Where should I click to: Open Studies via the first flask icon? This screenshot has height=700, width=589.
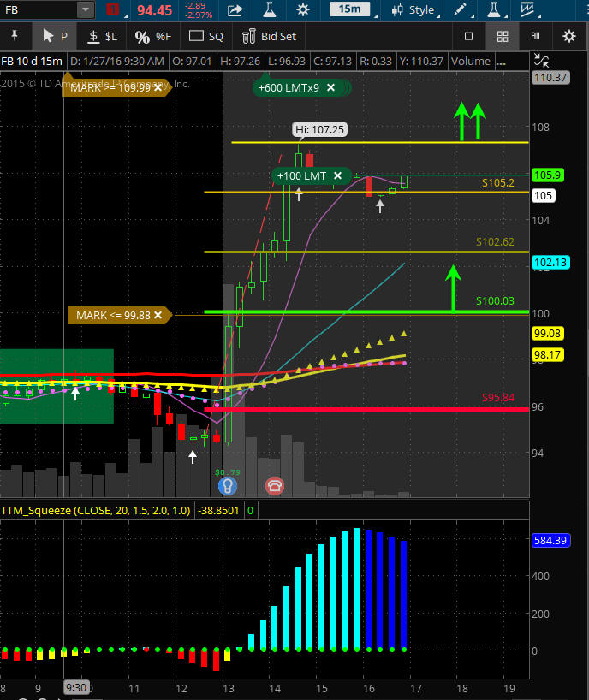[x=270, y=9]
